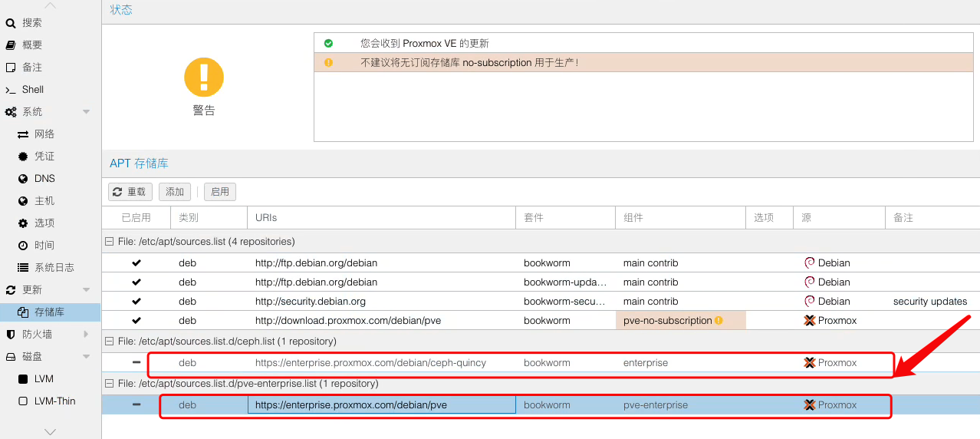Click the 时间 clock icon
This screenshot has height=439, width=980.
(x=23, y=246)
